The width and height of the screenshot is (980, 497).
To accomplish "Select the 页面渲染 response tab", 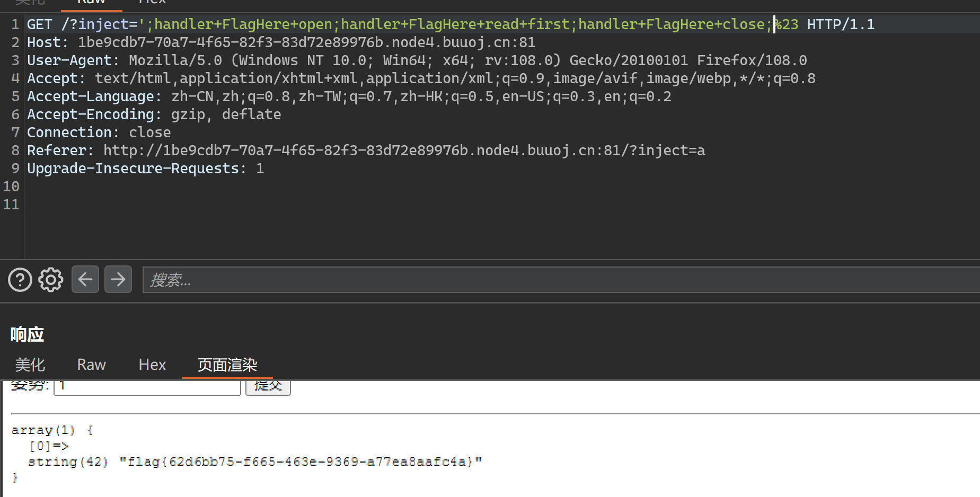I will (227, 365).
